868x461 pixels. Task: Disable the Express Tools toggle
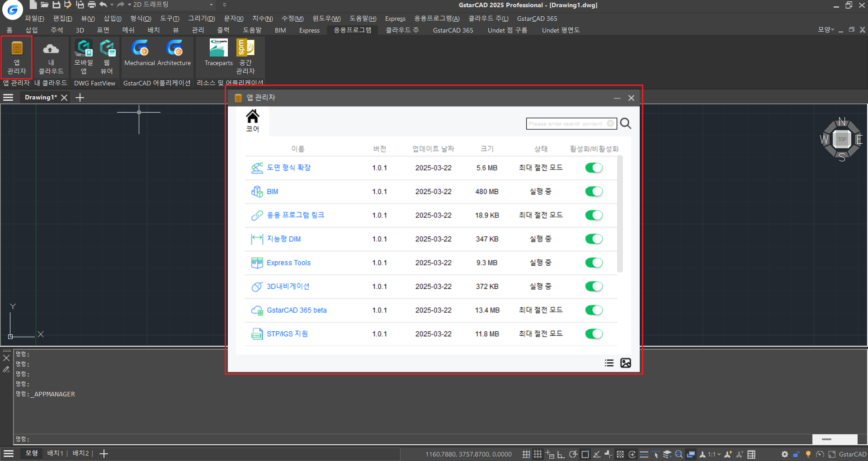point(594,263)
